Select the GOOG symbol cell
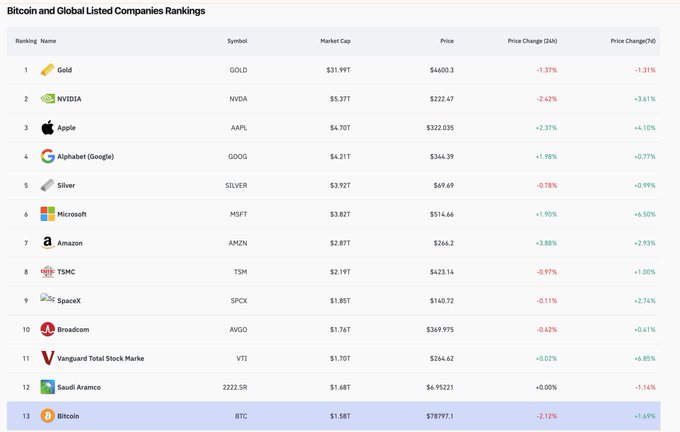680x432 pixels. [238, 157]
